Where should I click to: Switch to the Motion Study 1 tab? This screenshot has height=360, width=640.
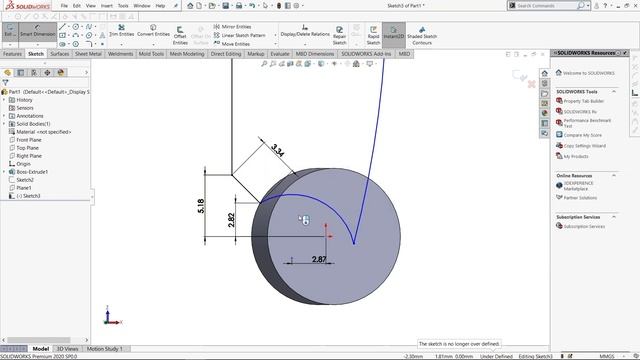pyautogui.click(x=104, y=349)
